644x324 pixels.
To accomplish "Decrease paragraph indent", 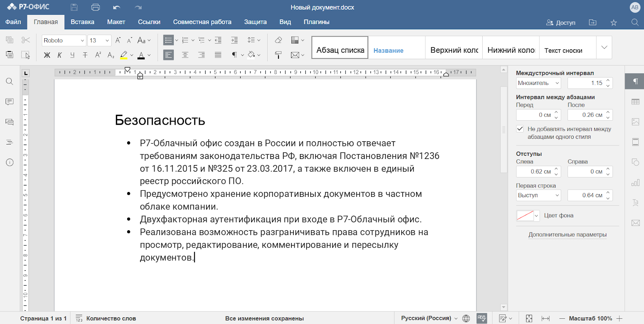I will click(x=218, y=40).
